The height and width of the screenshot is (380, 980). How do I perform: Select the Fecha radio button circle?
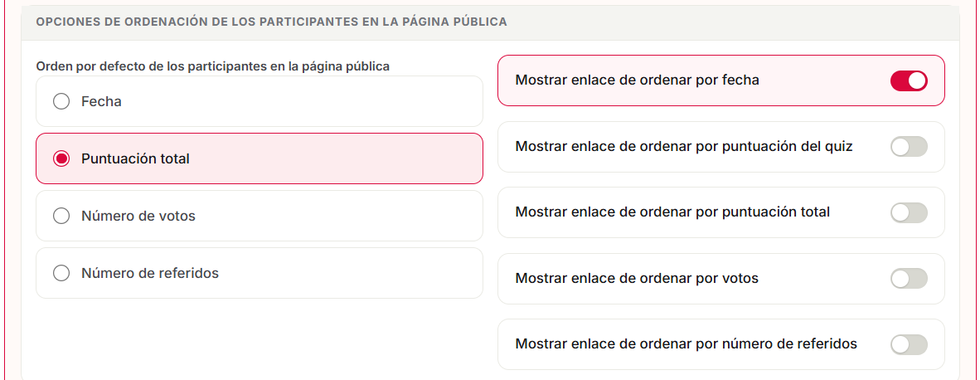pyautogui.click(x=61, y=101)
